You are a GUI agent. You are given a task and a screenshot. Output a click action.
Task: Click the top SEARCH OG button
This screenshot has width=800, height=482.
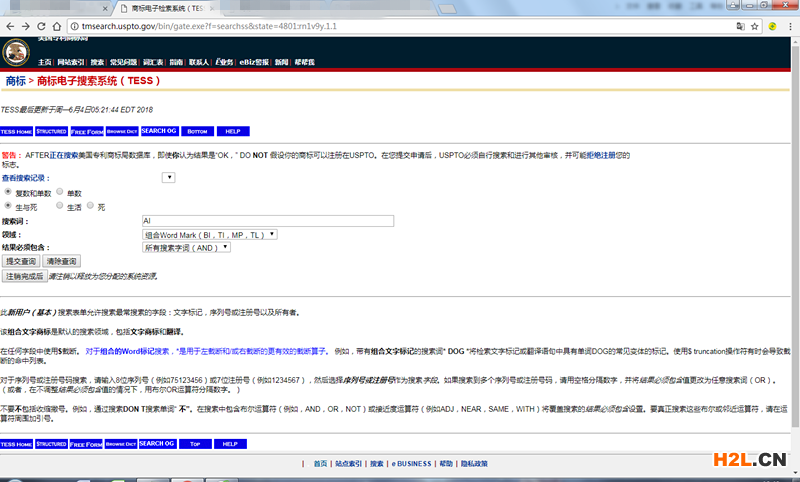tap(159, 131)
